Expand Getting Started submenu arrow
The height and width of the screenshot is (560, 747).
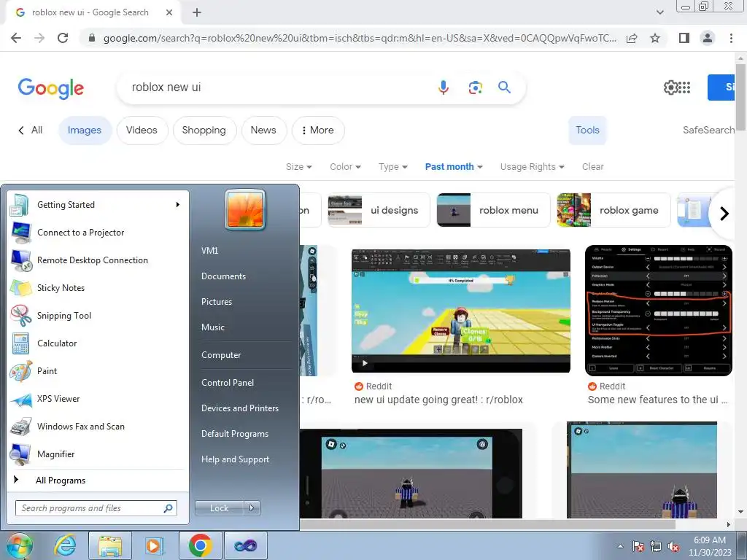178,205
